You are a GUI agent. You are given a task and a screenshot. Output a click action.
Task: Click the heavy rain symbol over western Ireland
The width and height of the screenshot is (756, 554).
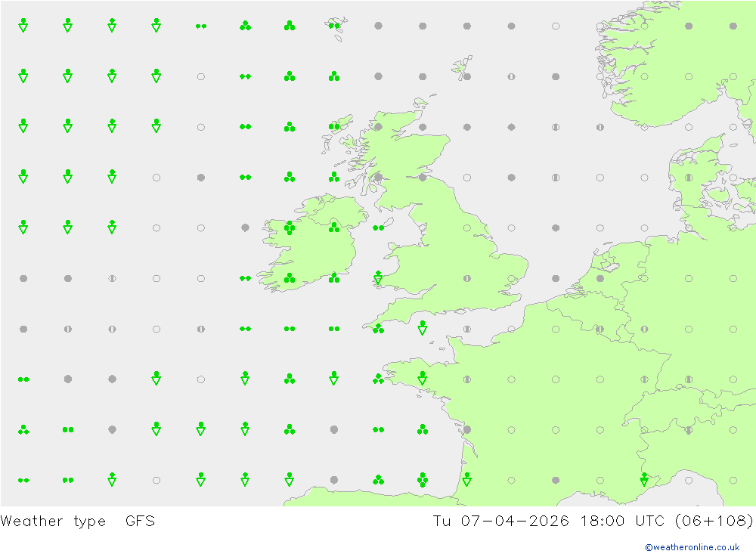[290, 227]
